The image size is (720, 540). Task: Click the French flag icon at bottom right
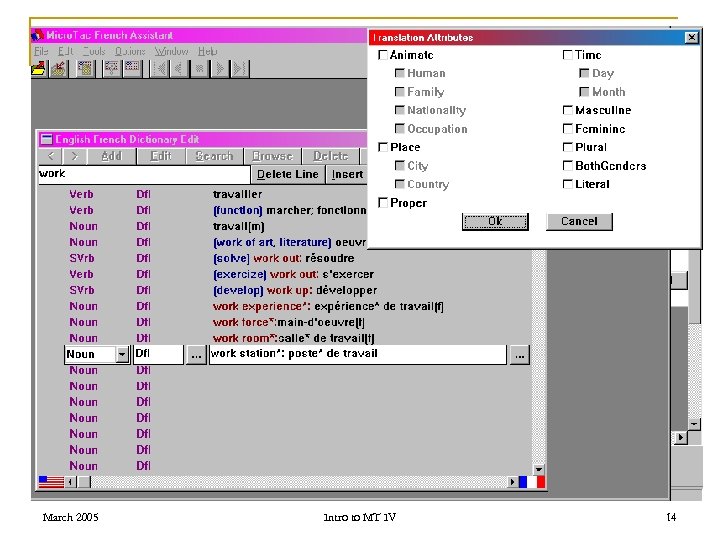[x=532, y=482]
